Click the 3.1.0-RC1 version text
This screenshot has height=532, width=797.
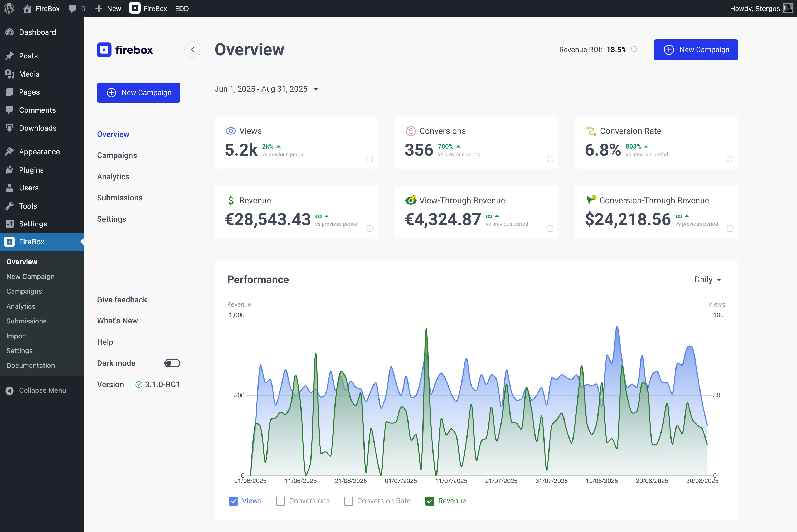click(162, 385)
